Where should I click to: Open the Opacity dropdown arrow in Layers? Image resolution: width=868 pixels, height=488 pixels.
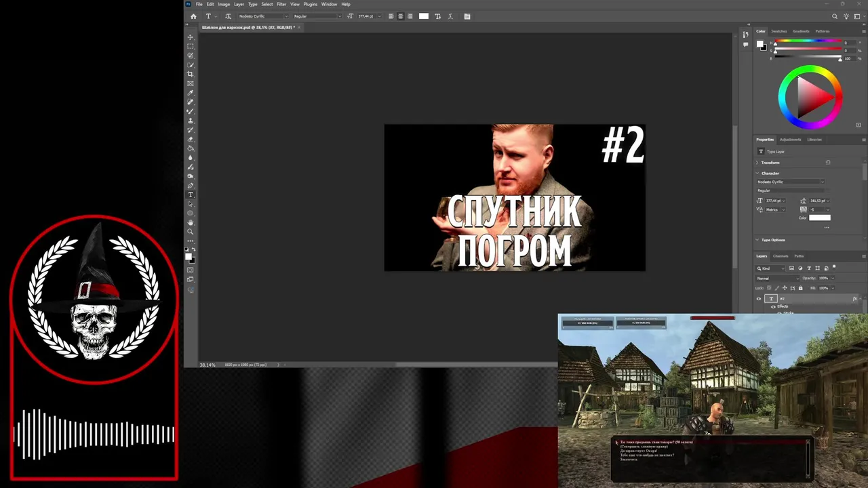(833, 279)
